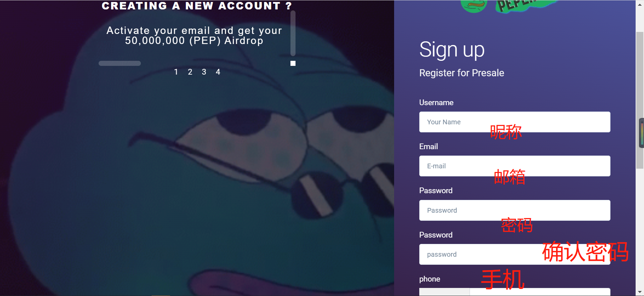Click the Email field label

click(x=428, y=146)
